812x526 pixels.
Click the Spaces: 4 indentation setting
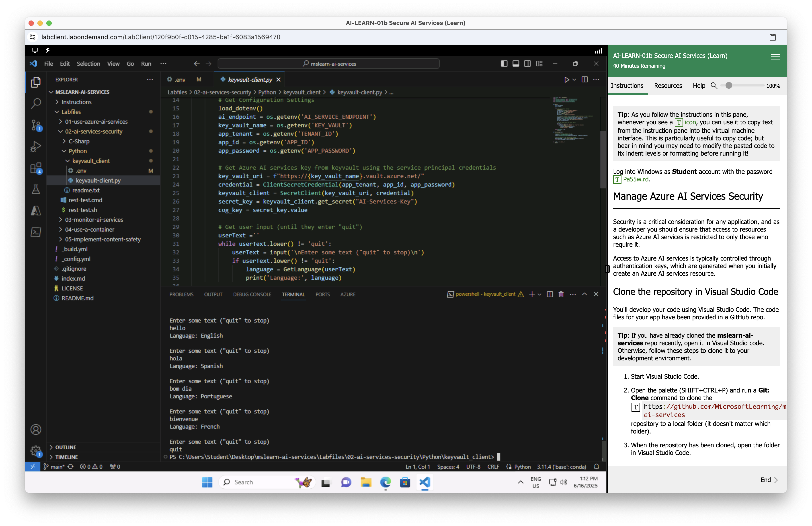click(448, 467)
